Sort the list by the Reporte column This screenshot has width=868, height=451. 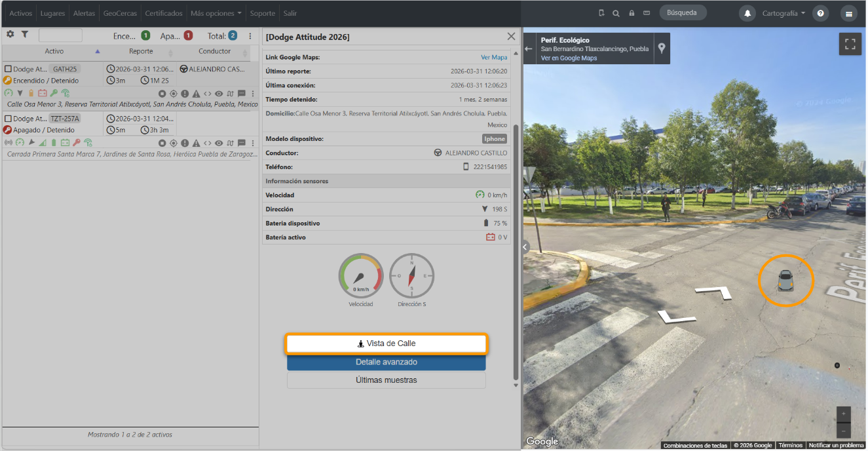pos(141,51)
